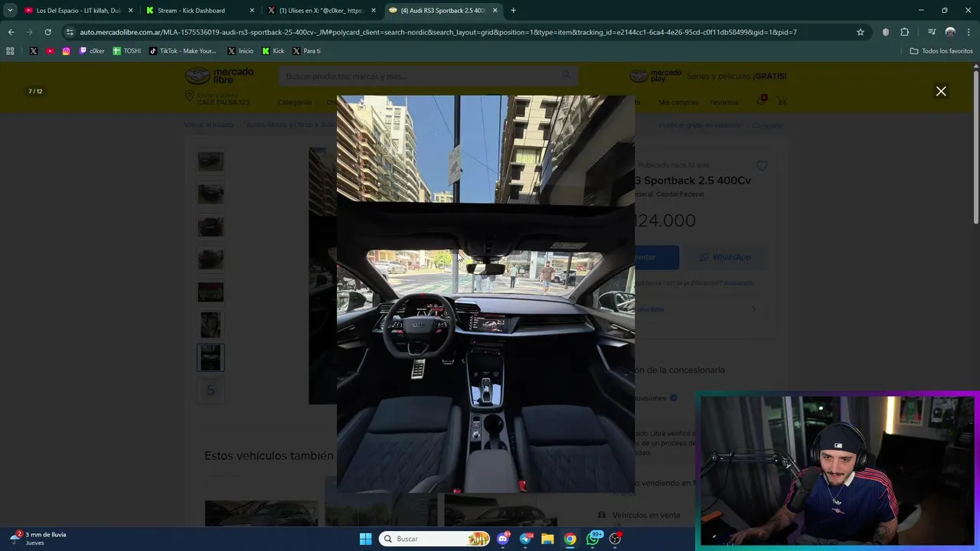Go back to the previous page
Image resolution: width=980 pixels, height=551 pixels.
[x=11, y=32]
